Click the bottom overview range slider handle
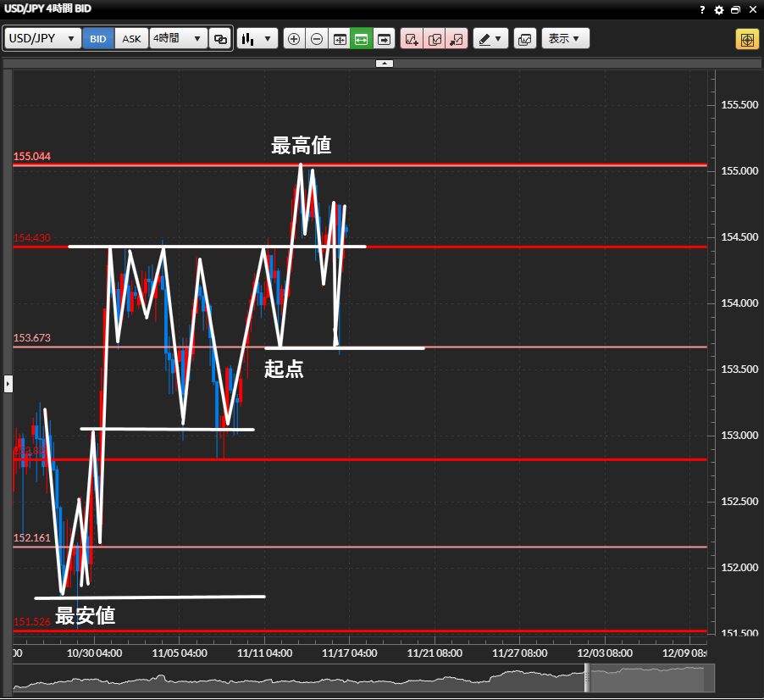The height and width of the screenshot is (700, 764). [585, 678]
